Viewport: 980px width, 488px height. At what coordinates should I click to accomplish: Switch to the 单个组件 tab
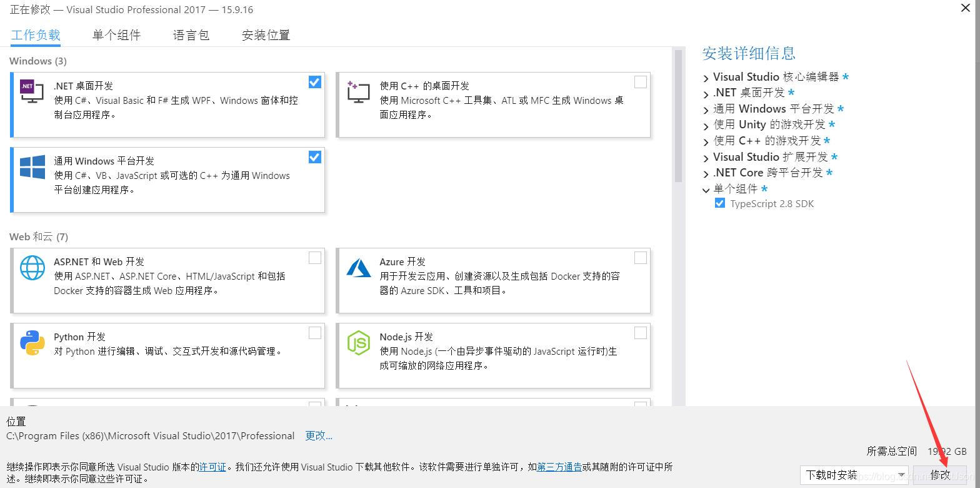(x=116, y=35)
